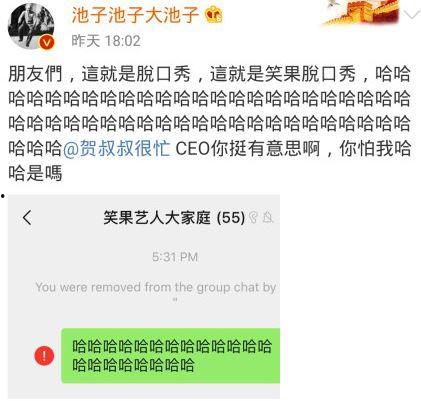Open the poster's profile avatar

coord(31,27)
